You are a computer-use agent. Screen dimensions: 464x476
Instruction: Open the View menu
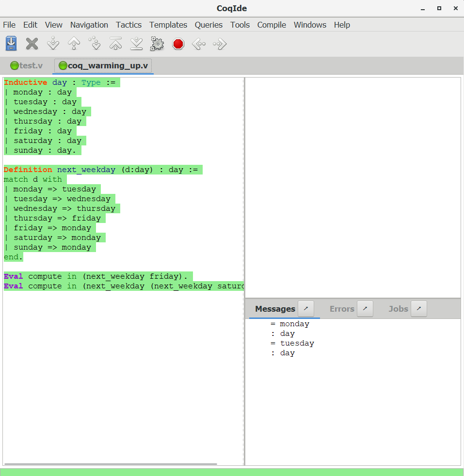[x=54, y=25]
